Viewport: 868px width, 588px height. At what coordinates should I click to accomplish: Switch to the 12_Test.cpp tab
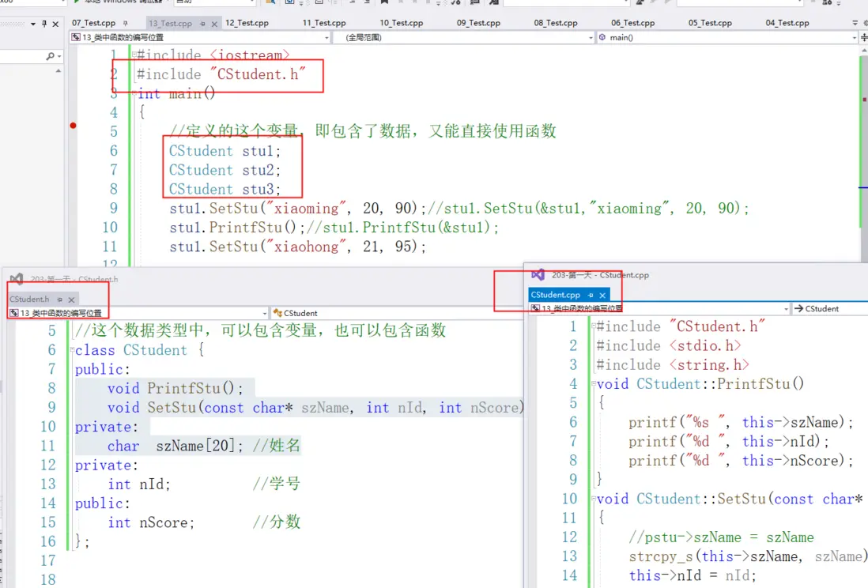[x=247, y=23]
